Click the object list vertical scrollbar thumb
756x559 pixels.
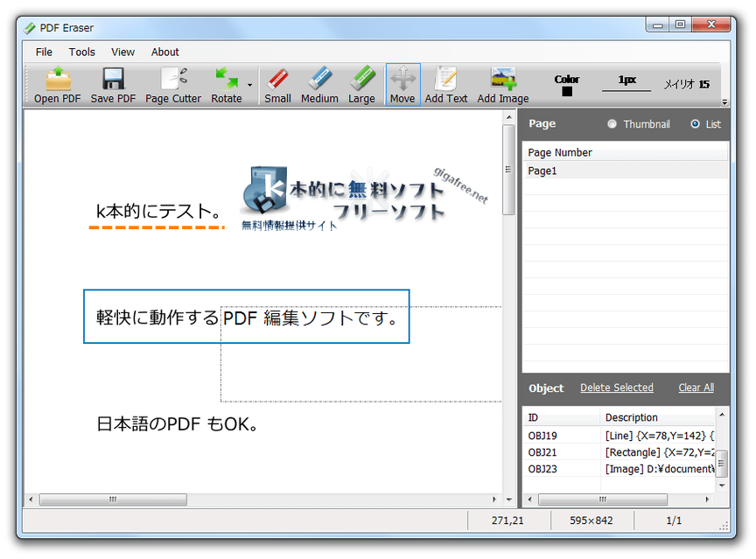pos(722,464)
